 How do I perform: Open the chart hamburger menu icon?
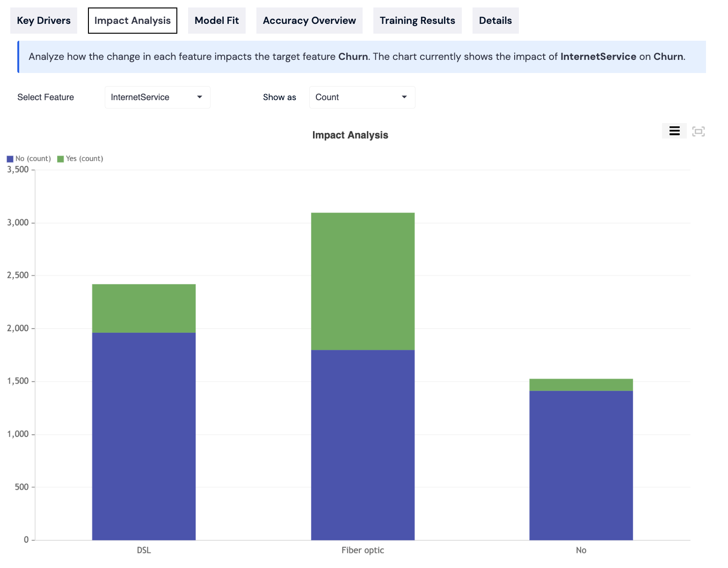click(x=674, y=131)
